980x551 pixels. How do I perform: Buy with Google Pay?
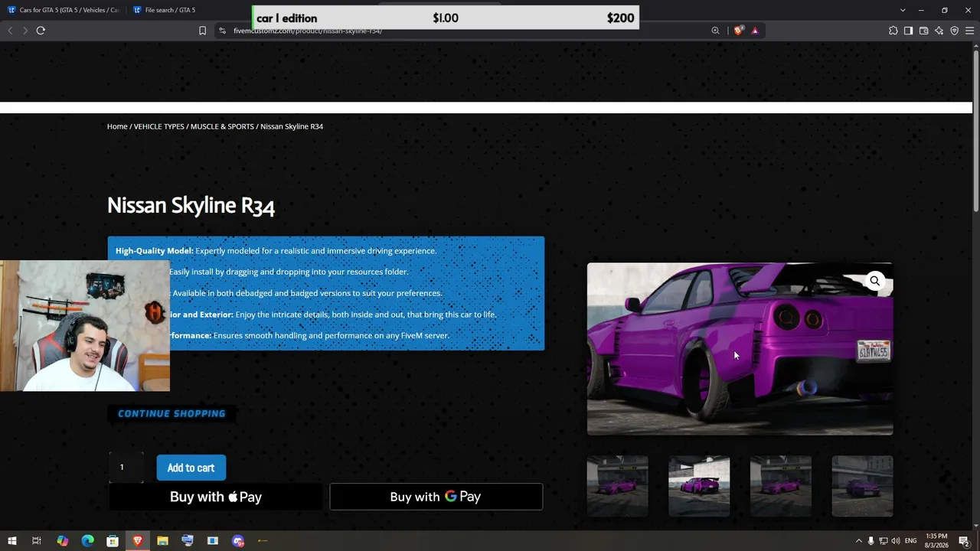(436, 497)
